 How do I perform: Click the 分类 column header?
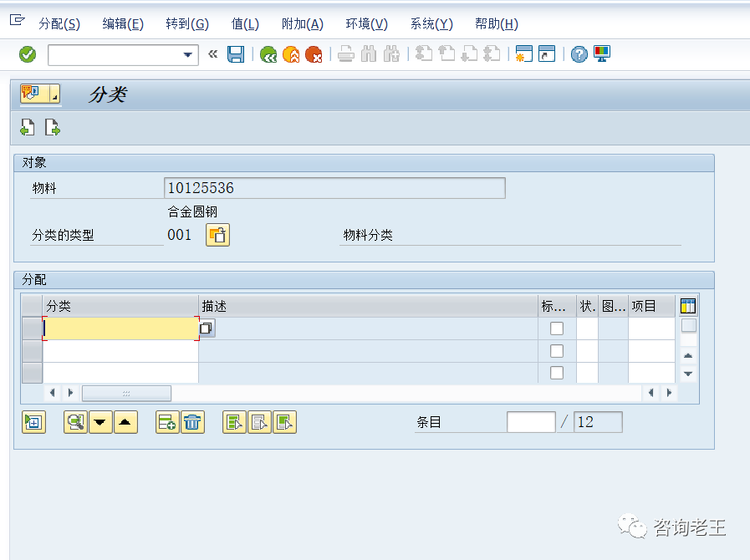120,306
